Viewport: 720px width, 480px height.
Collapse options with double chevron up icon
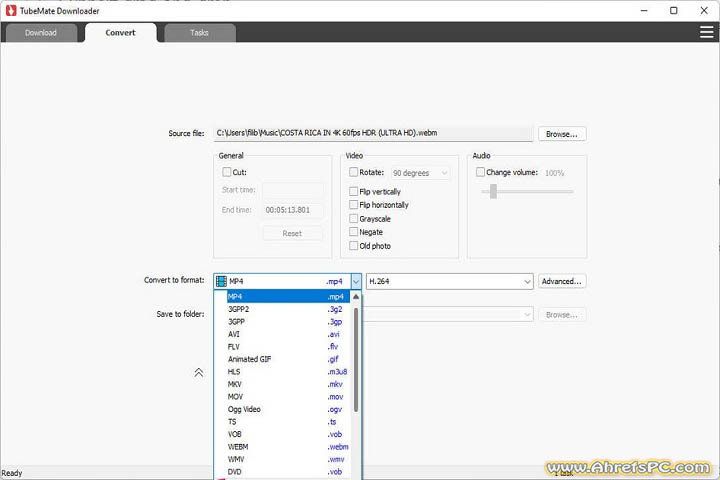[x=198, y=373]
